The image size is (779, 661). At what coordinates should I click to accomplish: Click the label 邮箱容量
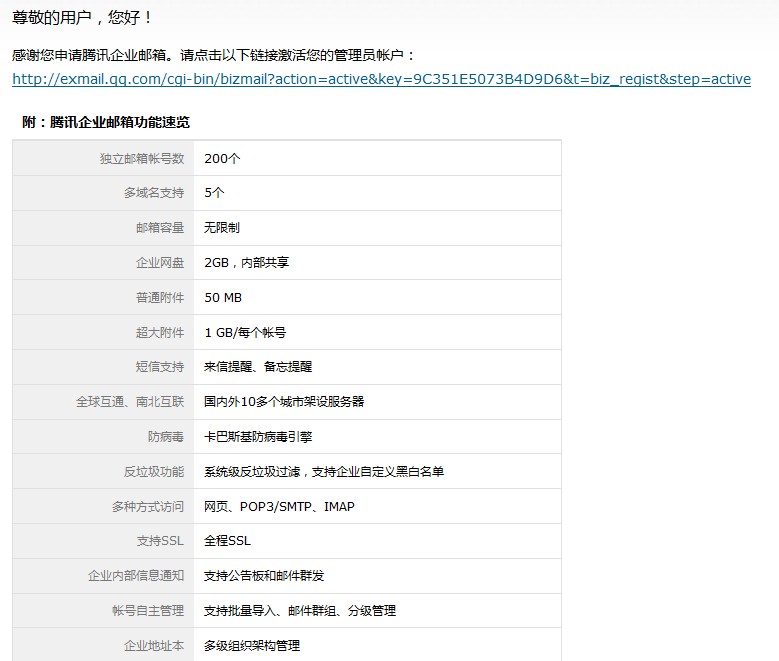tap(160, 228)
